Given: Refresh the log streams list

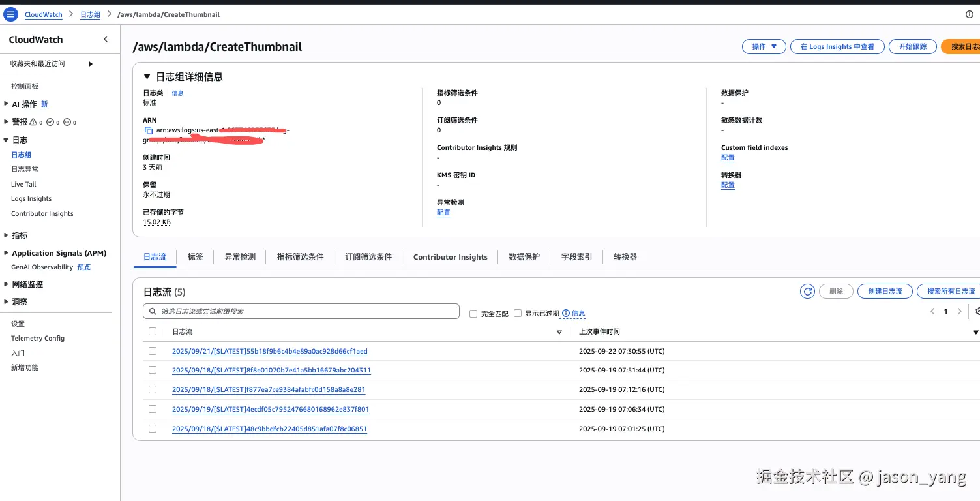Looking at the screenshot, I should [807, 292].
